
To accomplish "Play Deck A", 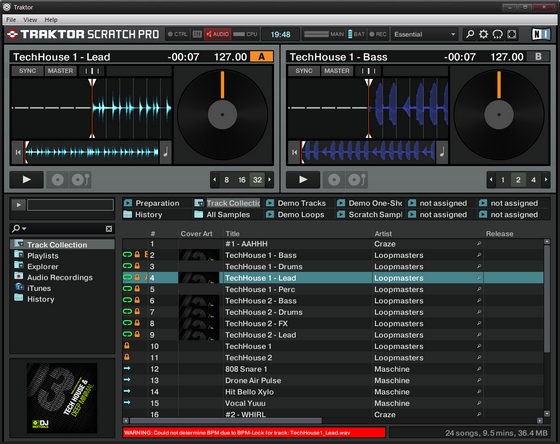I will click(x=26, y=180).
